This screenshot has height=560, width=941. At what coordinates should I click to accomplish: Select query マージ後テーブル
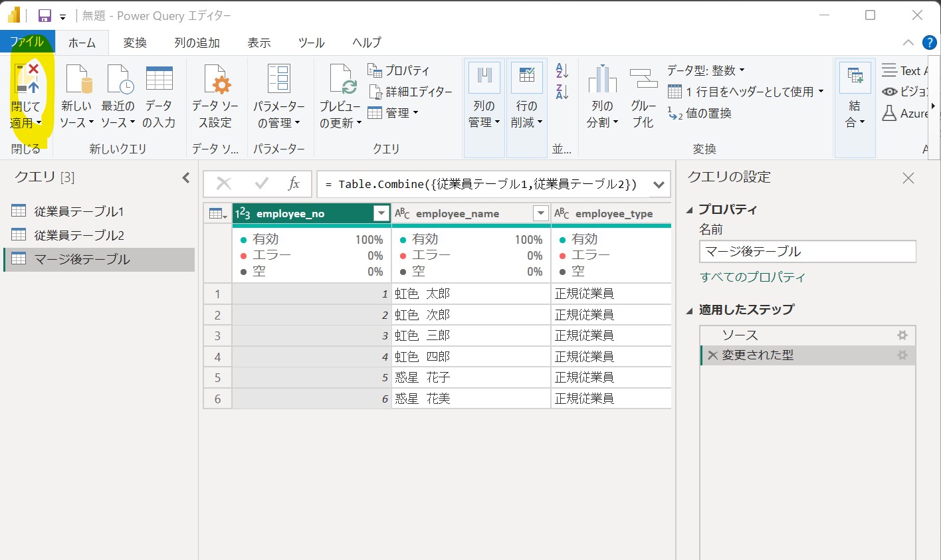pyautogui.click(x=98, y=259)
